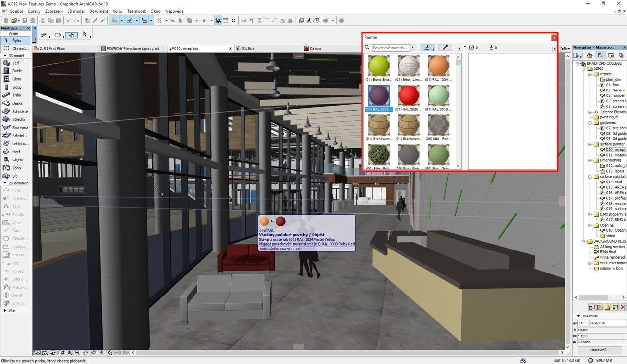Screen dimensions: 627x364
Task: Open the Dokument menu
Action: click(x=98, y=11)
